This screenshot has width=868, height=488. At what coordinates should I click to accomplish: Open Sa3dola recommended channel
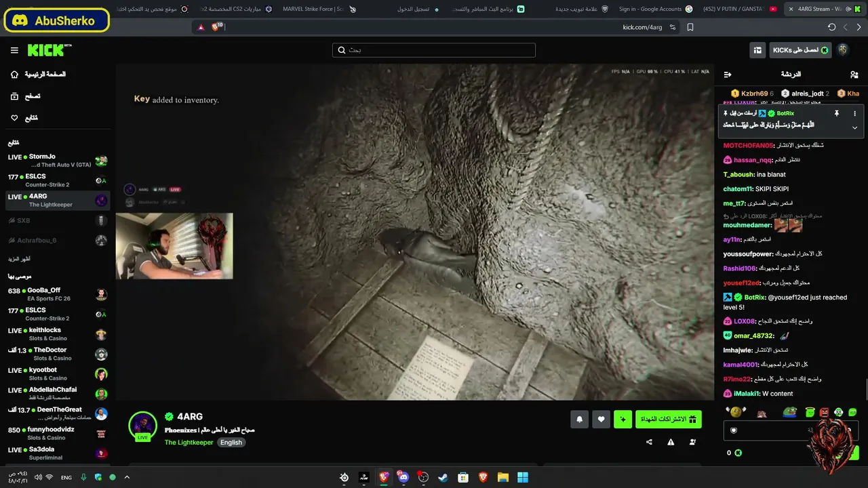[x=58, y=453]
